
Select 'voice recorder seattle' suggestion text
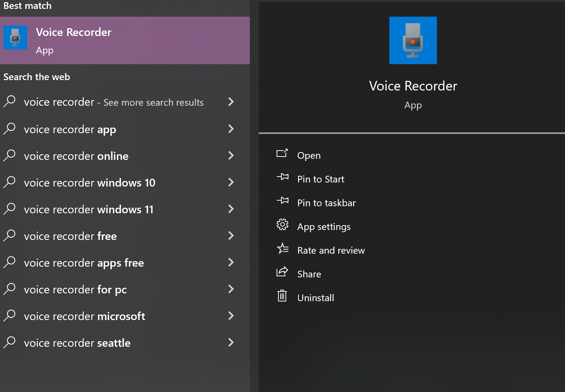click(x=77, y=343)
